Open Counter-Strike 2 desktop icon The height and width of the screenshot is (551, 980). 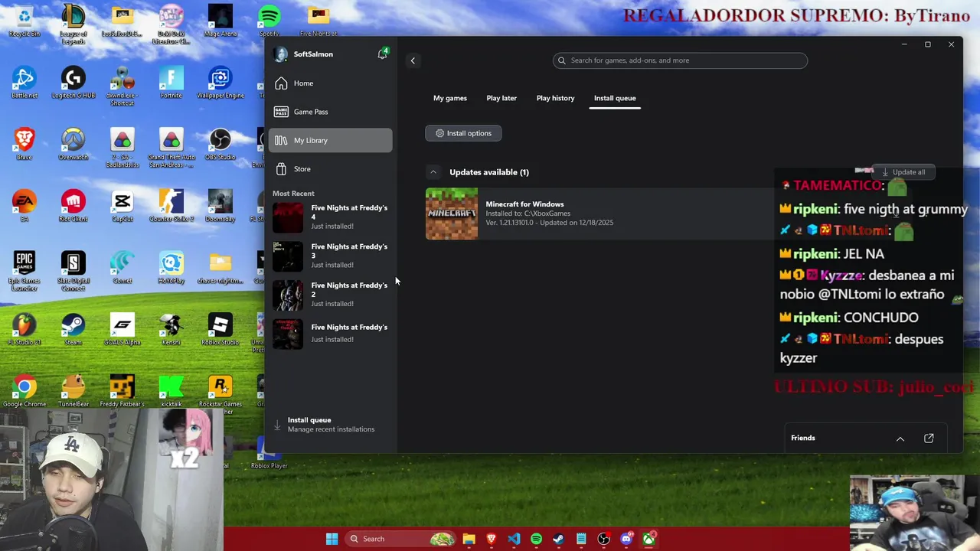click(171, 207)
